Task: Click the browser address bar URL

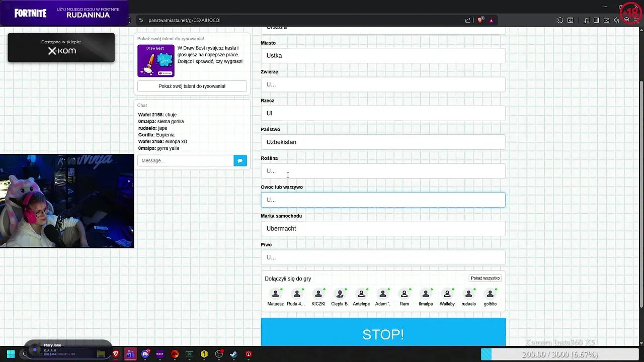Action: coord(184,20)
